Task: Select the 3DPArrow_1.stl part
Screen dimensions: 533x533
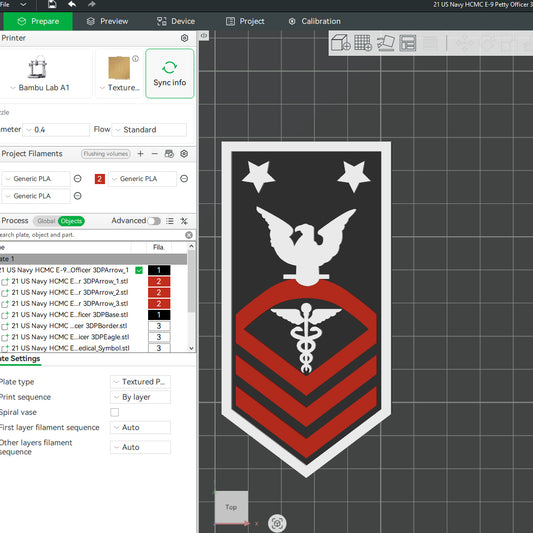Action: coord(70,281)
